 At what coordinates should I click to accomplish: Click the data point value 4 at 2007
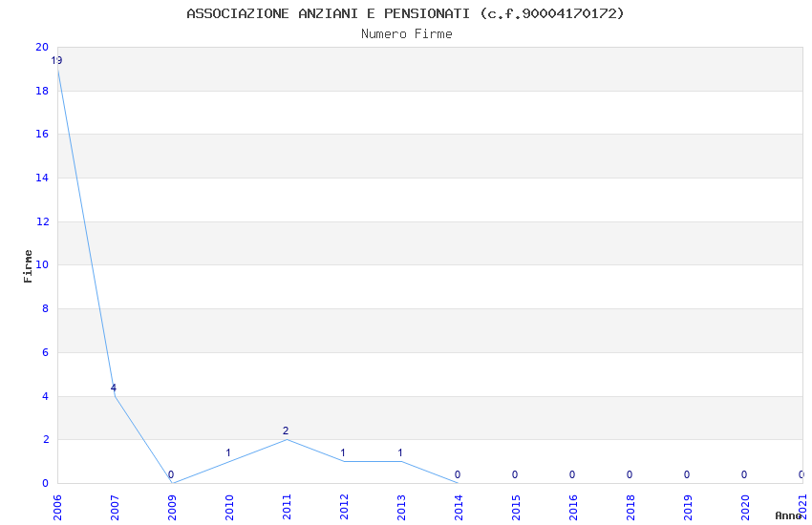pos(114,388)
